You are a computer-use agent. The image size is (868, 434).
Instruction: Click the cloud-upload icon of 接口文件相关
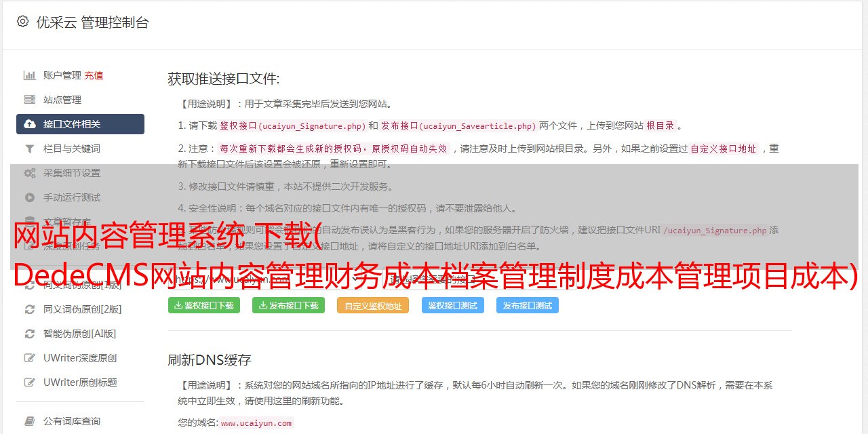coord(30,124)
